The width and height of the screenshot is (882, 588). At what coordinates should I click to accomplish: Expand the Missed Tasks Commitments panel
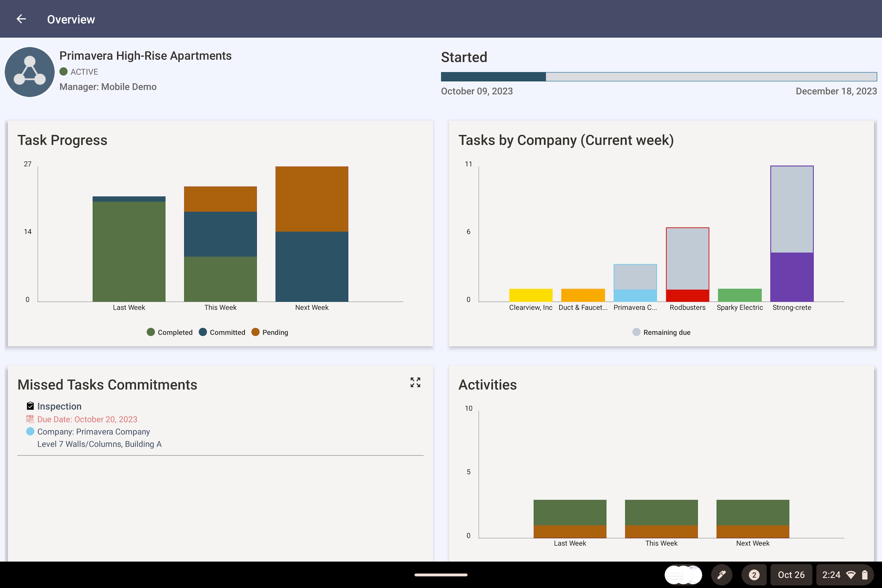coord(415,382)
